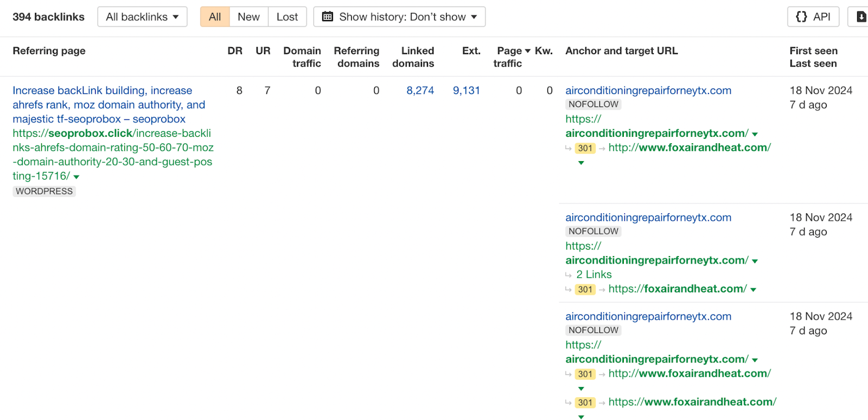868x420 pixels.
Task: Click the WORDPRESS tag
Action: tap(44, 191)
